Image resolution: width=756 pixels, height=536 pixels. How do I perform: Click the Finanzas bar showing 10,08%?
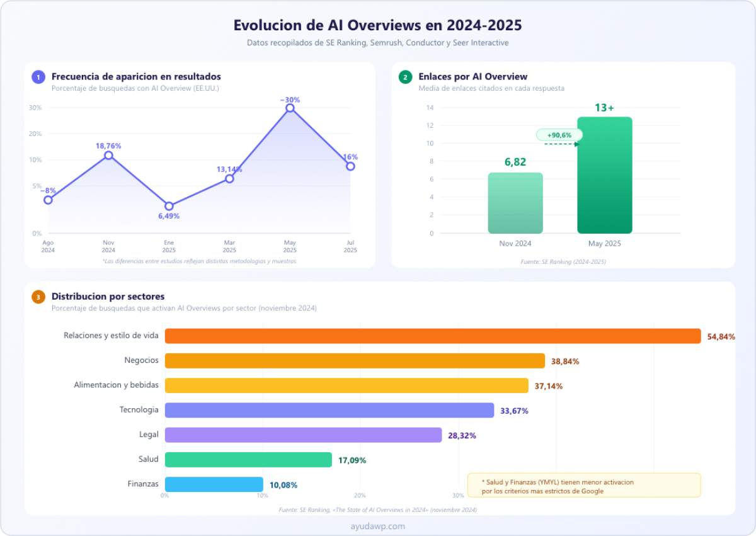214,484
